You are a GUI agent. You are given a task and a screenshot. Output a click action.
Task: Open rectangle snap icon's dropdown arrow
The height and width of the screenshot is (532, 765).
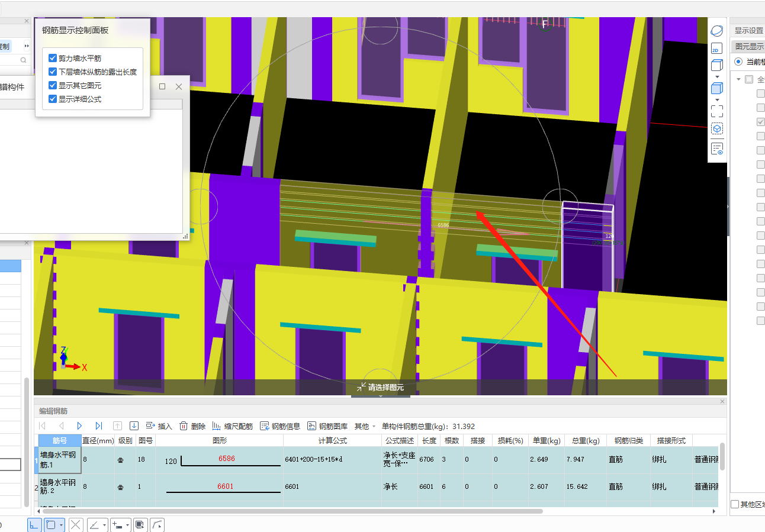pyautogui.click(x=61, y=524)
